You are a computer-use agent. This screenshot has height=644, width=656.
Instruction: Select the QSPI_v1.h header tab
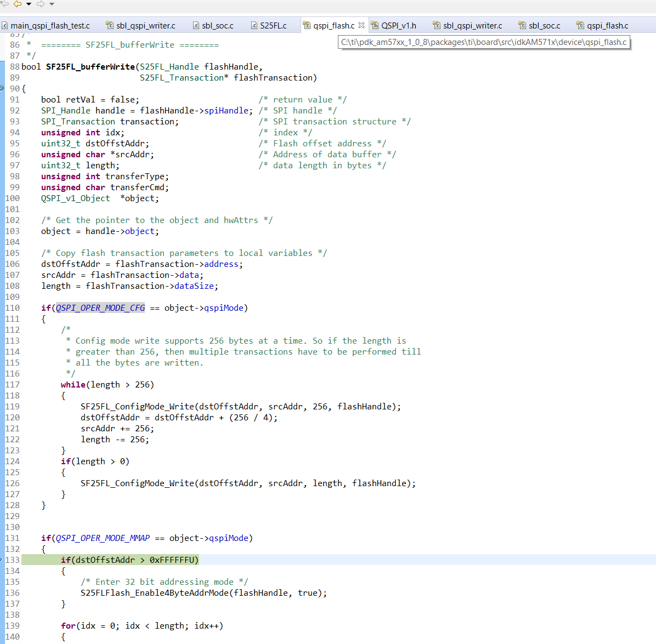click(399, 26)
